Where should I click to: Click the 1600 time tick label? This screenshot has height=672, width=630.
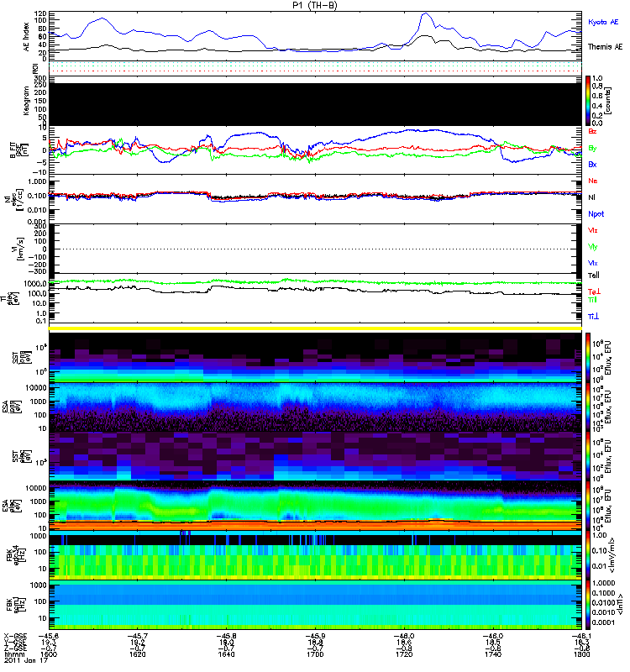49,654
